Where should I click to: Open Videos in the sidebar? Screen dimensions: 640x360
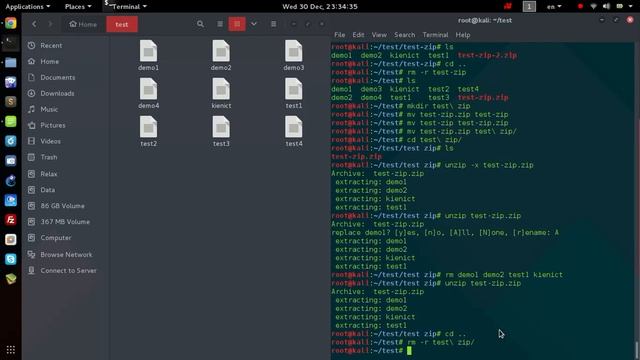pos(50,141)
